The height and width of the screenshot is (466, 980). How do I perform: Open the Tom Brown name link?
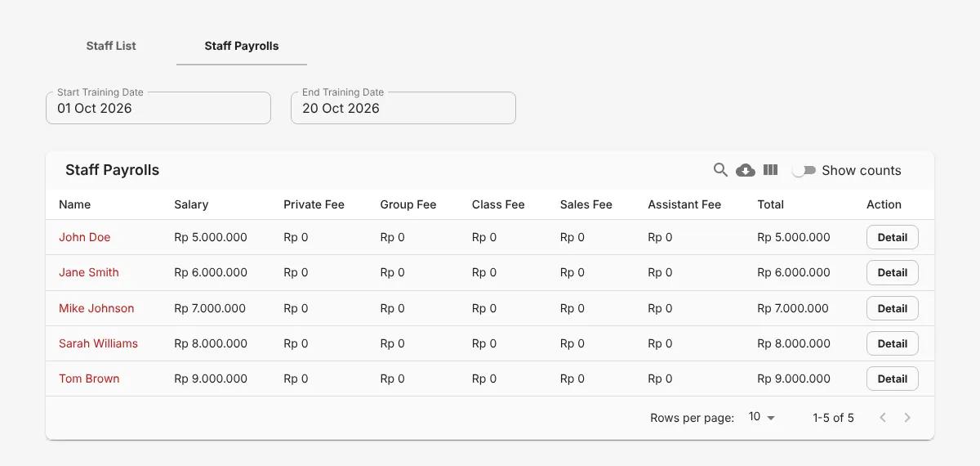pos(89,379)
